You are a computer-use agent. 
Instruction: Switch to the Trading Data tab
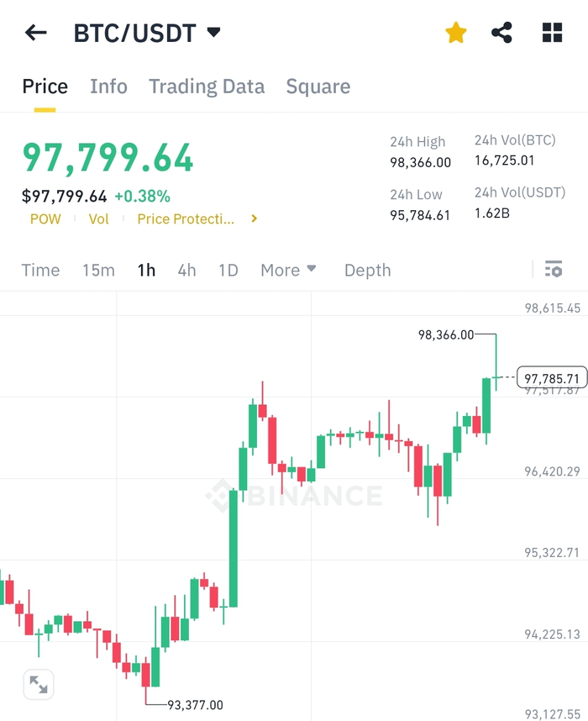coord(207,87)
